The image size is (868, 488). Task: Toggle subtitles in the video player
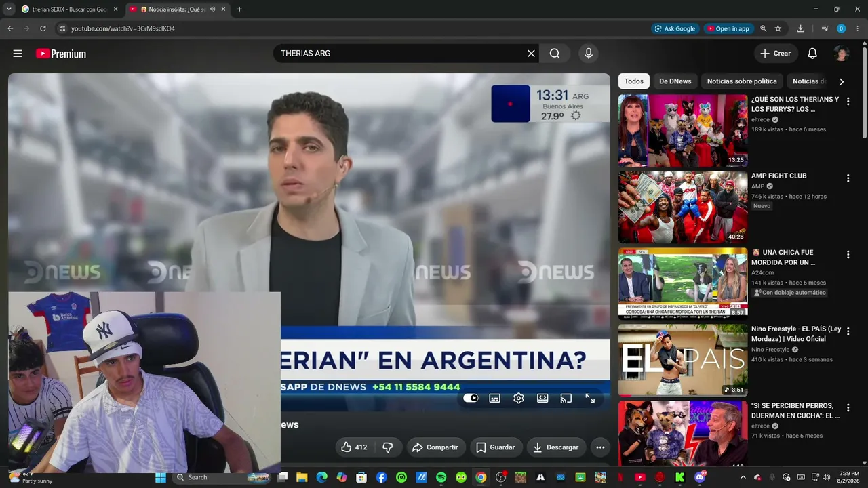click(x=495, y=399)
